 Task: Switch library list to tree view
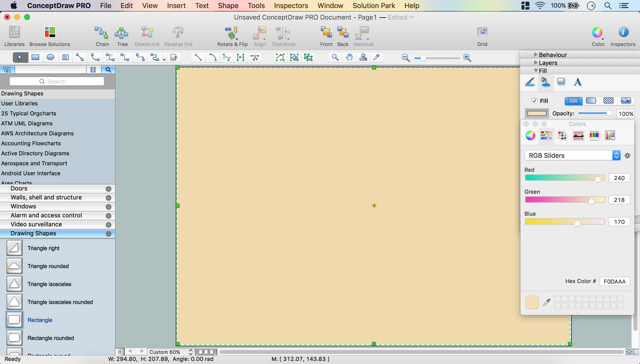pyautogui.click(x=7, y=69)
